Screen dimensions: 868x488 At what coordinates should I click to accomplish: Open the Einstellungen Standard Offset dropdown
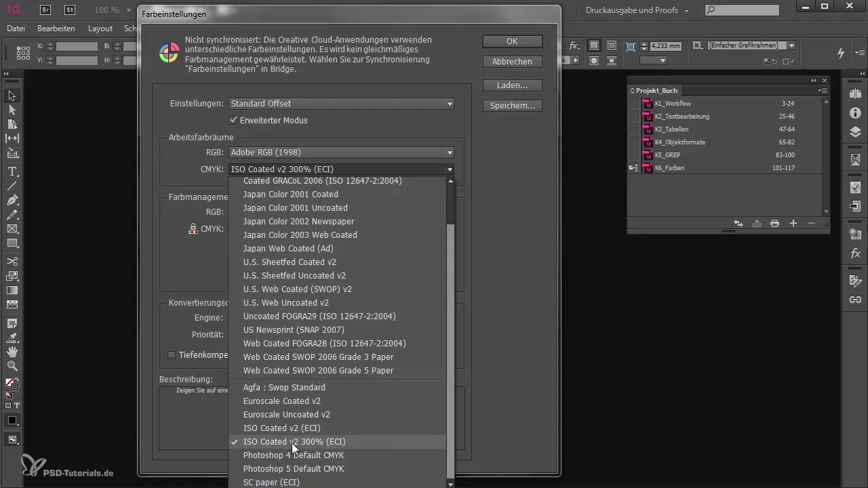click(341, 104)
